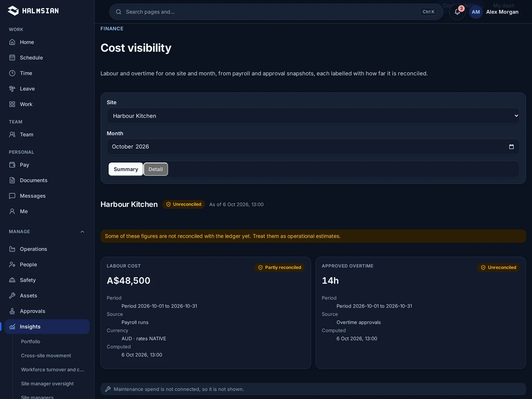Open notifications bell with 3 badge

457,12
